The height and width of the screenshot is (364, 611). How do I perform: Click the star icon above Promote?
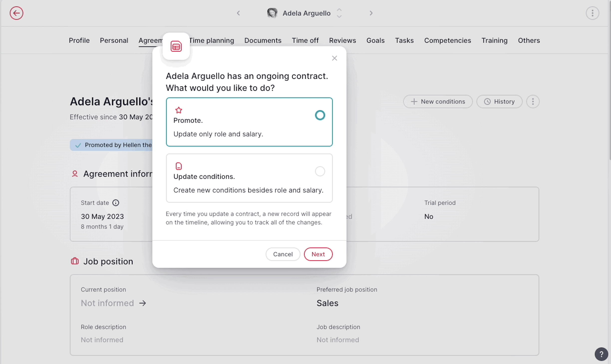pos(179,110)
